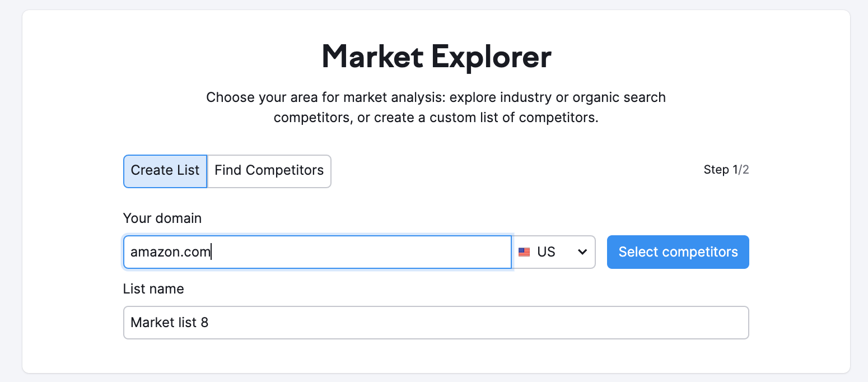Click empty right end of List name field
The height and width of the screenshot is (382, 868).
coord(700,323)
